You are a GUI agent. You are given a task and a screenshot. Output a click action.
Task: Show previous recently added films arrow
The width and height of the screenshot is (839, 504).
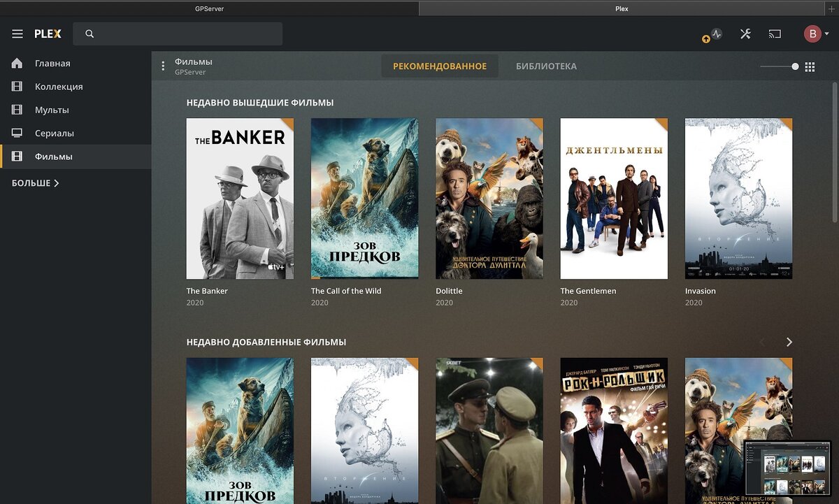(x=762, y=342)
